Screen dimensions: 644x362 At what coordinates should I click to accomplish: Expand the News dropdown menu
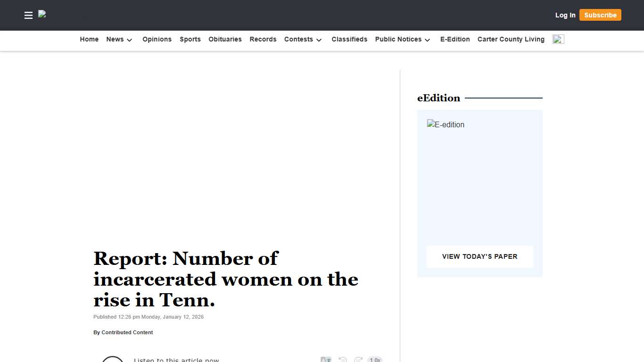click(x=119, y=40)
